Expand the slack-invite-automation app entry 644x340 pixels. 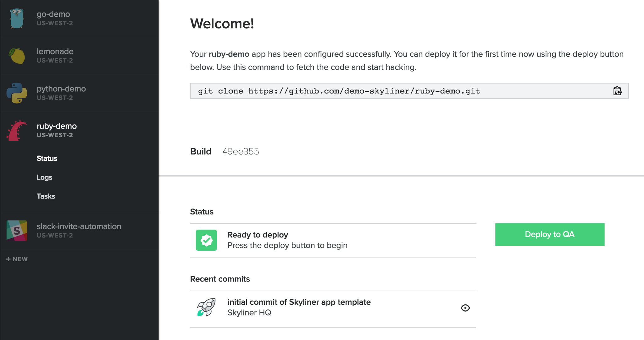click(79, 226)
